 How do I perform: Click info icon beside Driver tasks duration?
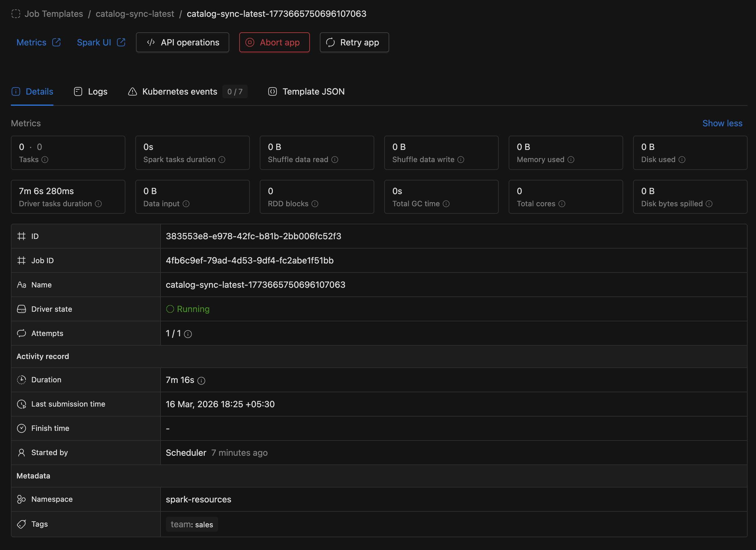click(98, 204)
